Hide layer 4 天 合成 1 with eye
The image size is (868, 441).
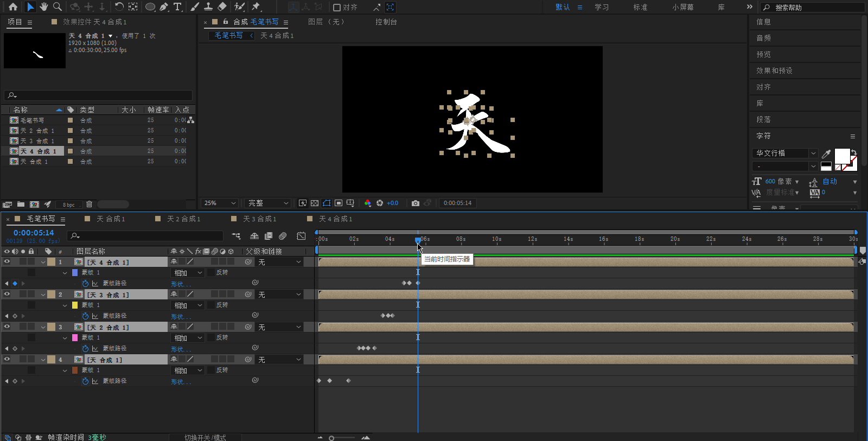pyautogui.click(x=7, y=360)
